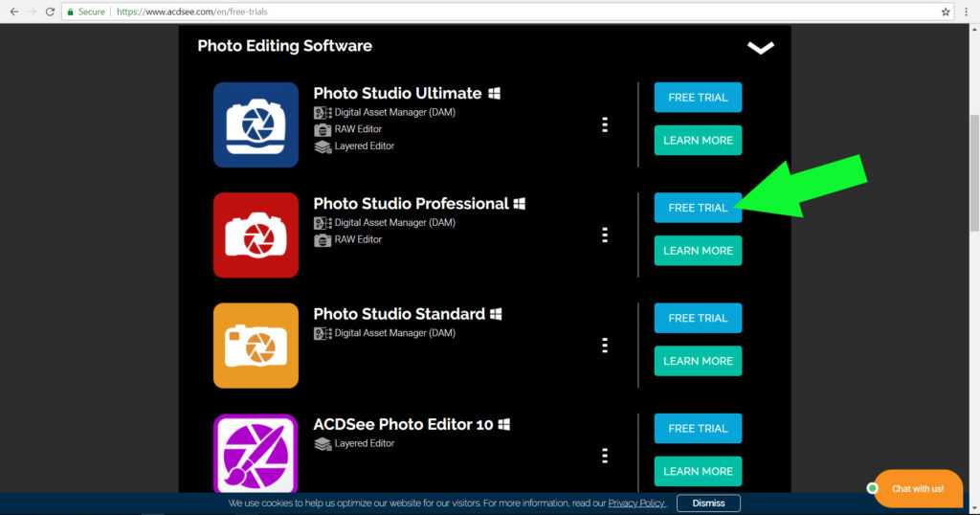Screen dimensions: 980x515
Task: Open the three-dot menu for ACDSee Photo Editor 10
Action: pos(605,456)
